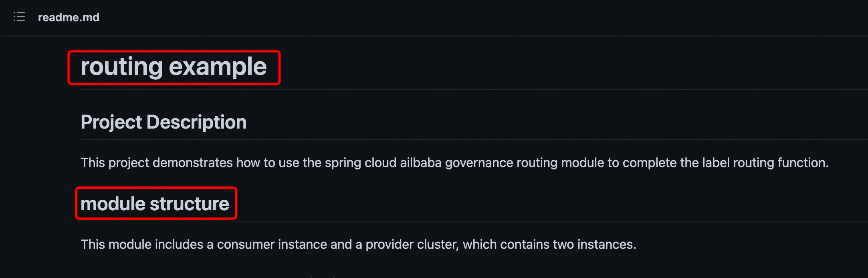The height and width of the screenshot is (278, 868).
Task: Click the word 'routing' in the main title
Action: pos(122,66)
